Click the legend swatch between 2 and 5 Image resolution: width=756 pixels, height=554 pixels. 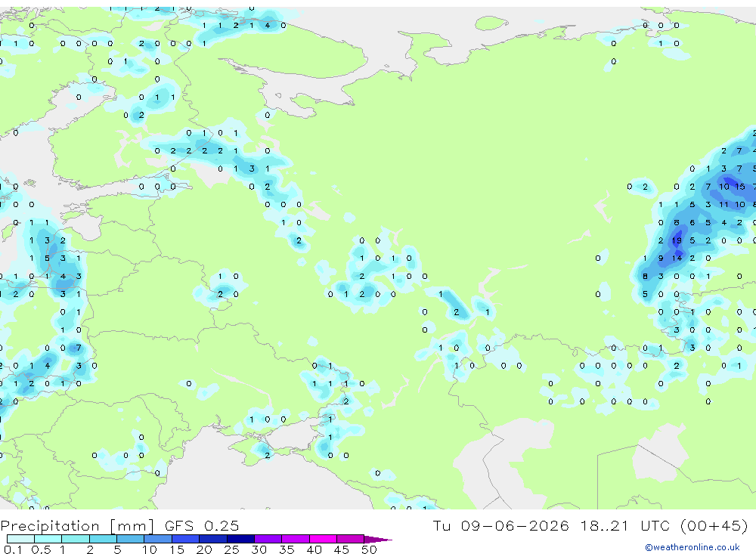103,539
